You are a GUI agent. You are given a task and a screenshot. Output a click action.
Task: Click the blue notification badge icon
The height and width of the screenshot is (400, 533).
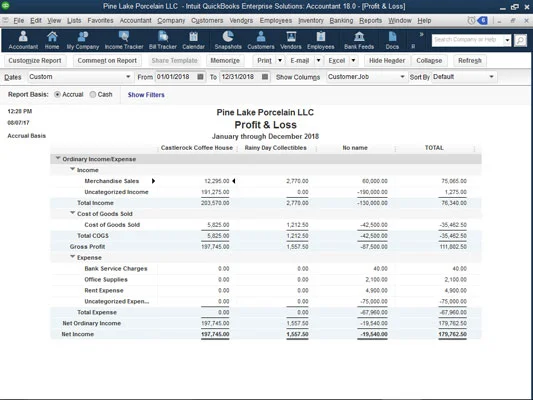coord(483,21)
